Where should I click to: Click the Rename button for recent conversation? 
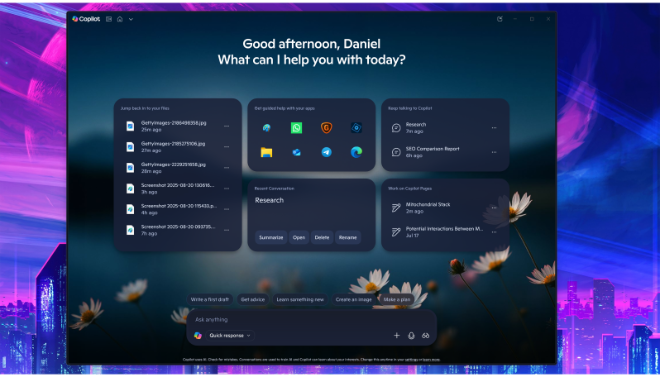(348, 237)
